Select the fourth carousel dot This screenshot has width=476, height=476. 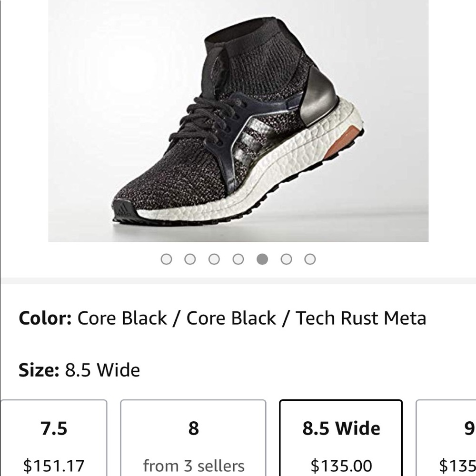point(238,259)
